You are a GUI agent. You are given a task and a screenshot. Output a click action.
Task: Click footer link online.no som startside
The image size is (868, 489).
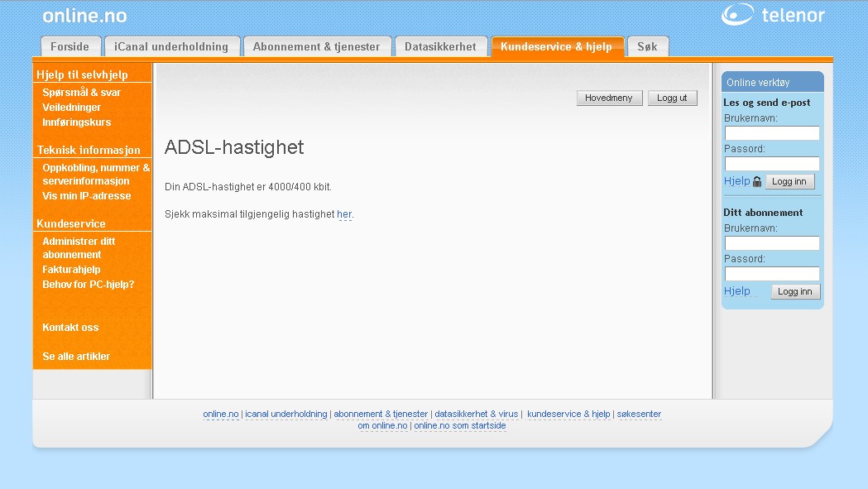click(x=460, y=426)
